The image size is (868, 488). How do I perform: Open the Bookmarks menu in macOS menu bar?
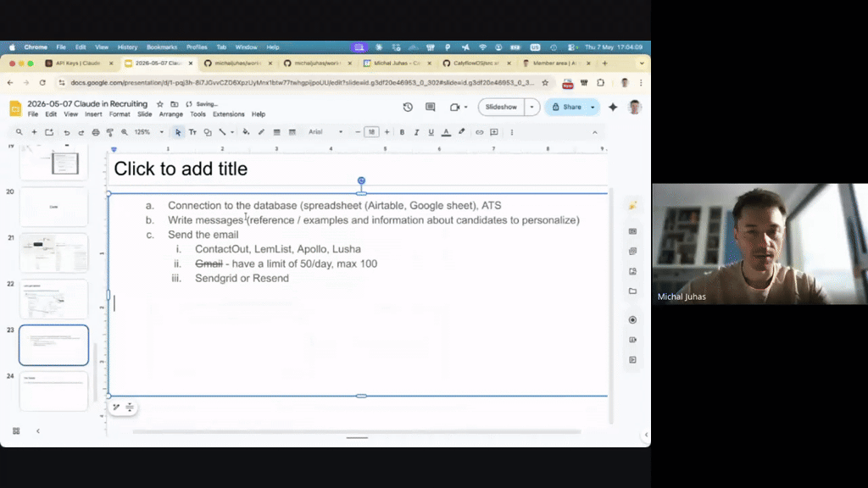point(162,47)
